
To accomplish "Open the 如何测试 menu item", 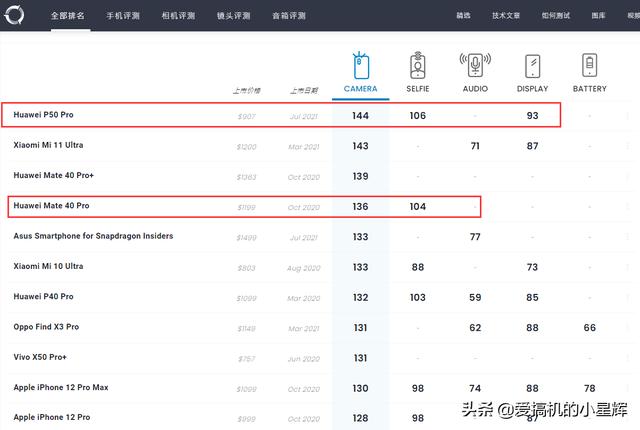I will [x=556, y=16].
